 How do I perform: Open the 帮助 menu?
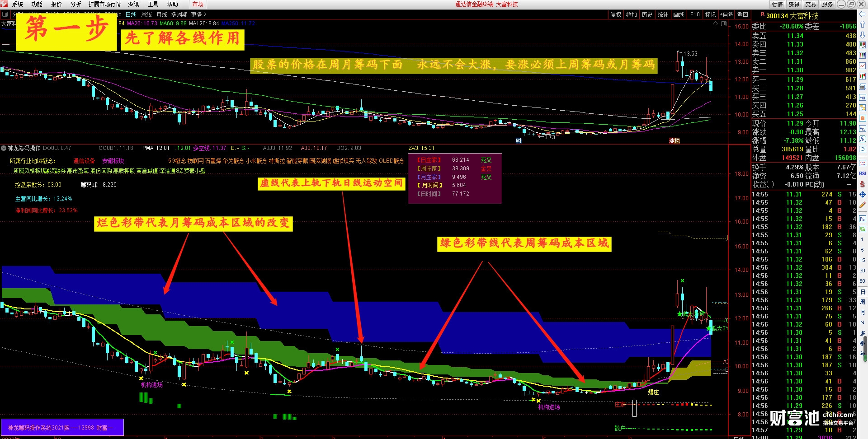coord(172,4)
